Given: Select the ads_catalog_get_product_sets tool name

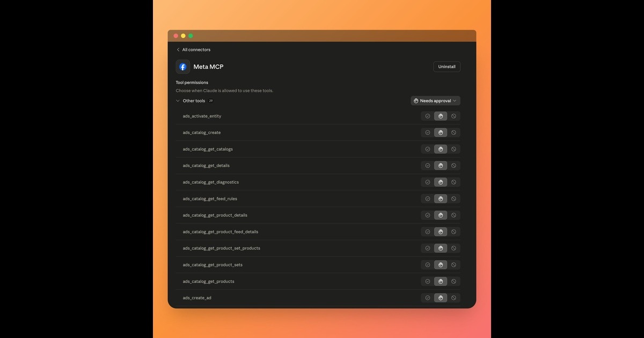Looking at the screenshot, I should coord(213,265).
